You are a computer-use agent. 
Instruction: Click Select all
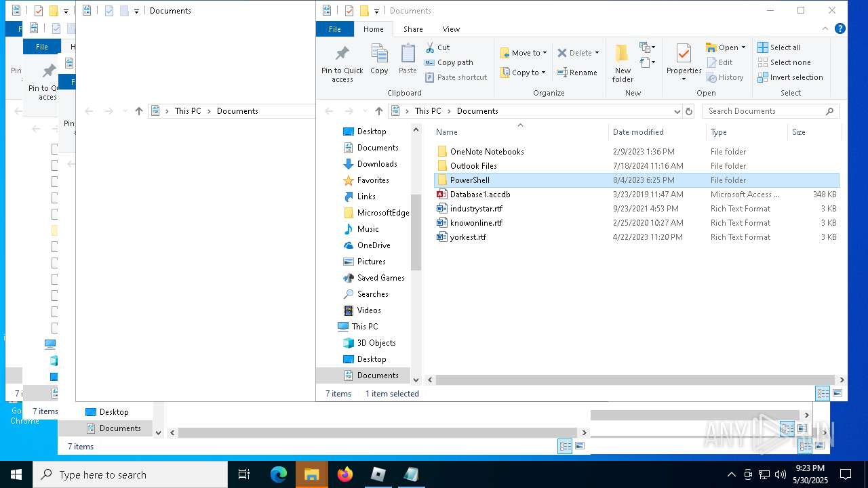[x=779, y=47]
